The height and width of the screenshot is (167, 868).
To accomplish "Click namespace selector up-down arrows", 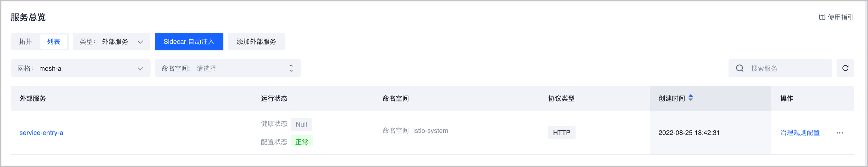I will pyautogui.click(x=291, y=68).
